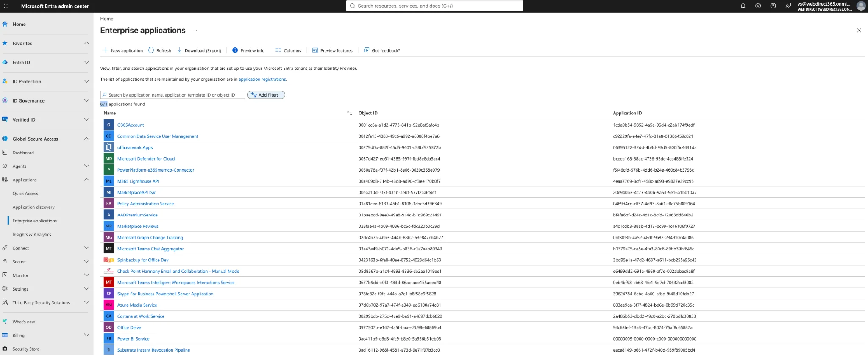Viewport: 868px width, 355px height.
Task: Expand the ID Governance chevron
Action: tap(86, 100)
